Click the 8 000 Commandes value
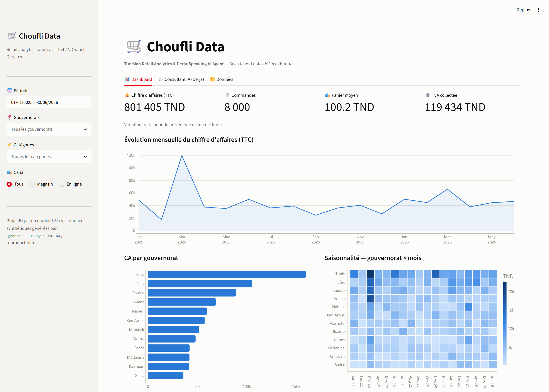Image resolution: width=549 pixels, height=392 pixels. 237,107
